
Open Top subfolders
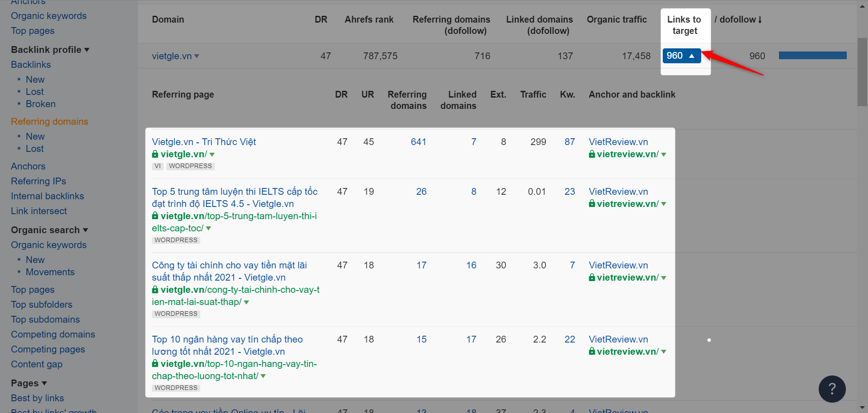click(x=42, y=305)
